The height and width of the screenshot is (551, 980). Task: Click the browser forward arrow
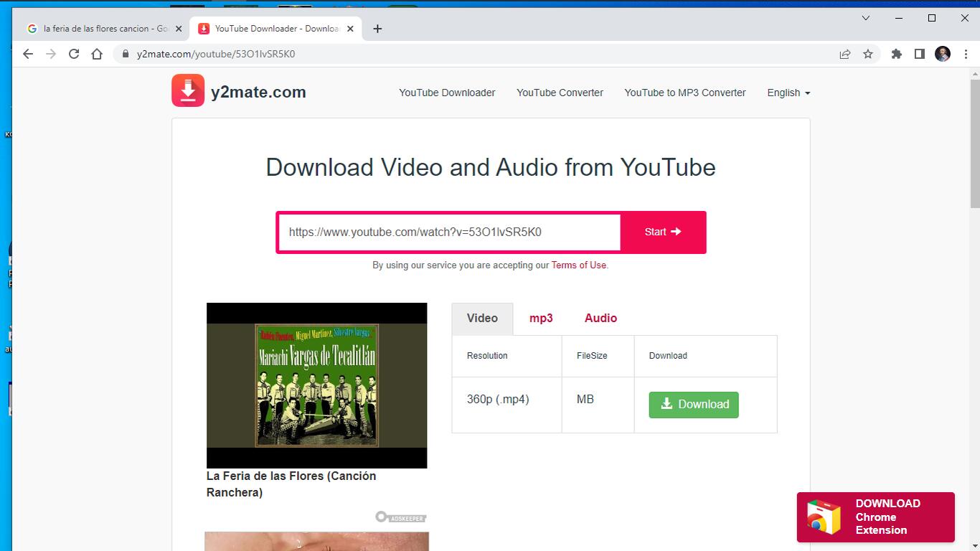point(51,54)
